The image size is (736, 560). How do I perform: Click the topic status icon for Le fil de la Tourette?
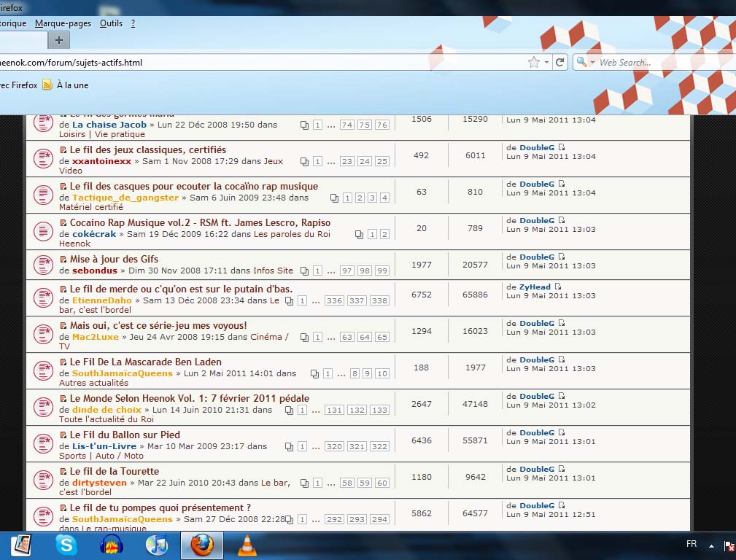[x=43, y=480]
